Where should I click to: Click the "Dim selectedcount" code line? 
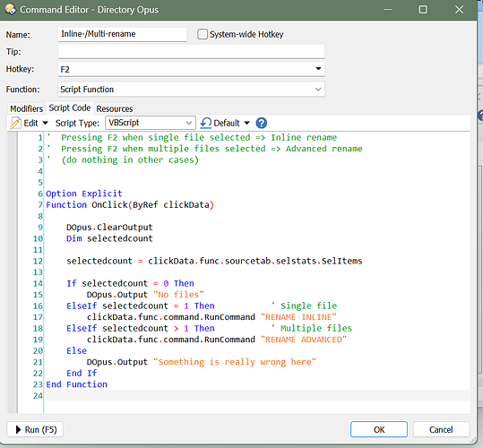point(109,238)
